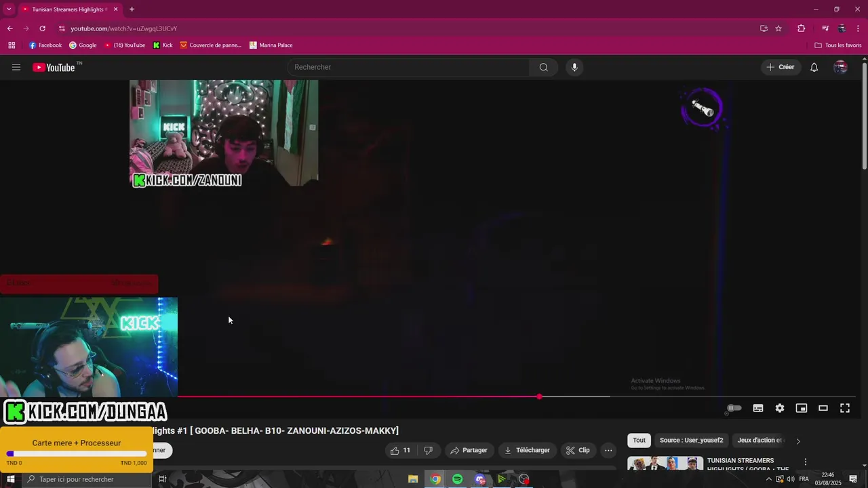
Task: Go to YouTube home via logo
Action: (x=54, y=67)
